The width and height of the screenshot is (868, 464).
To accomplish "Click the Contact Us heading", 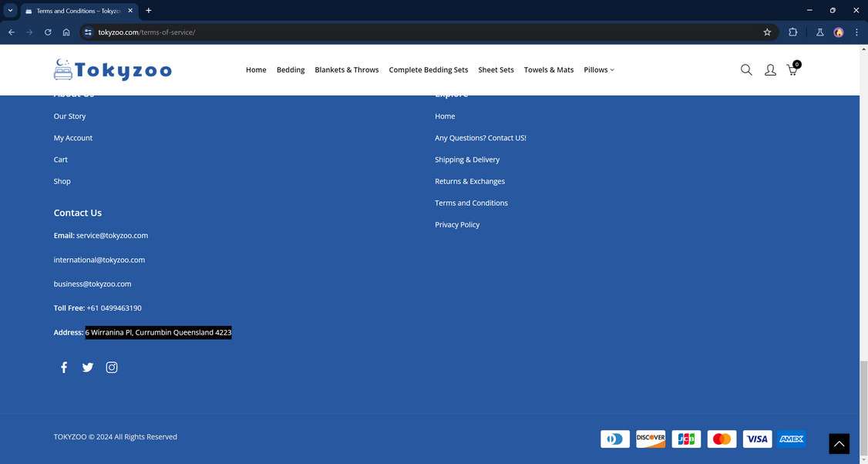I will pyautogui.click(x=78, y=213).
